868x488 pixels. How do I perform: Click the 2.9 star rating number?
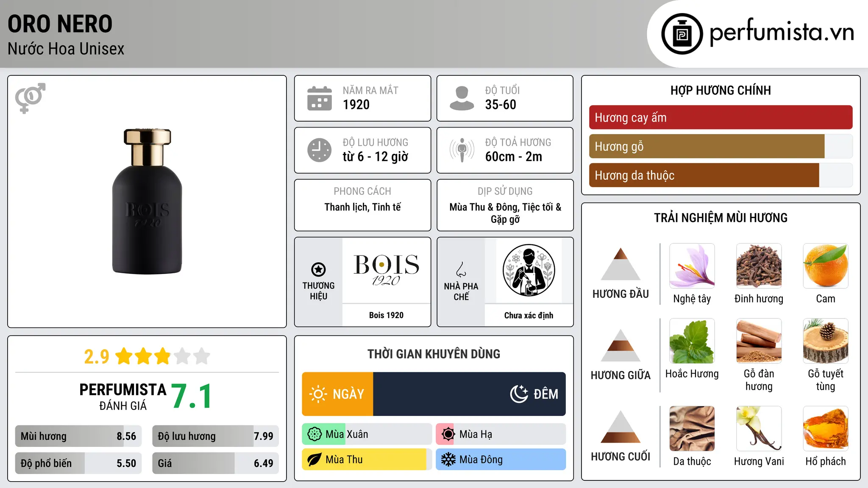pos(97,357)
